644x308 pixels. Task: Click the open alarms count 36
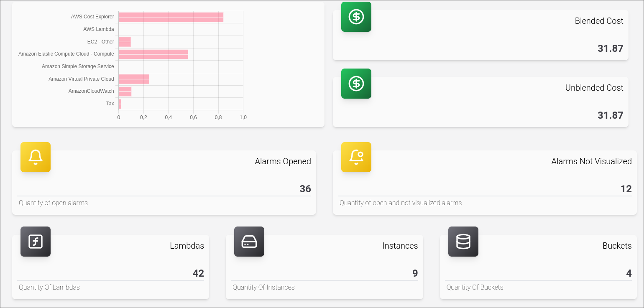pos(305,189)
